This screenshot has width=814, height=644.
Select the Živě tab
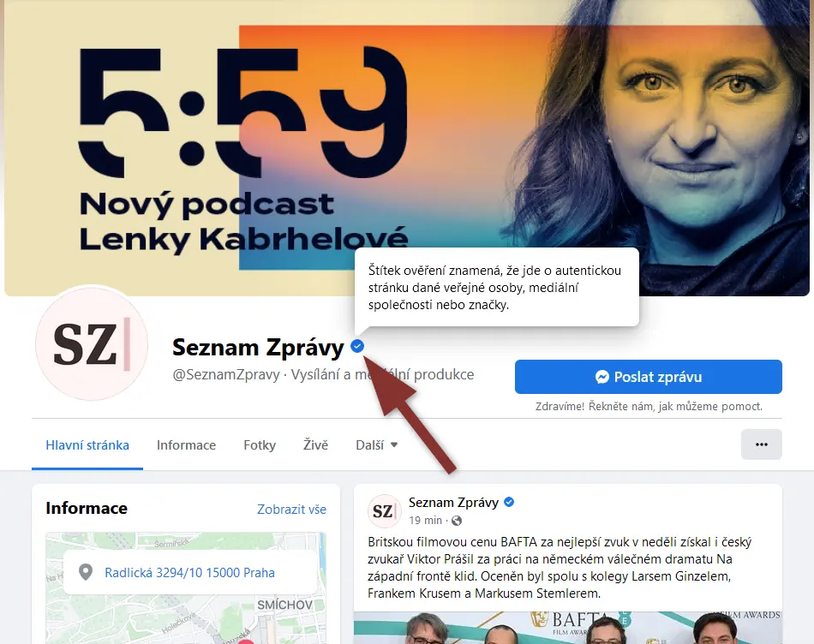[x=315, y=445]
